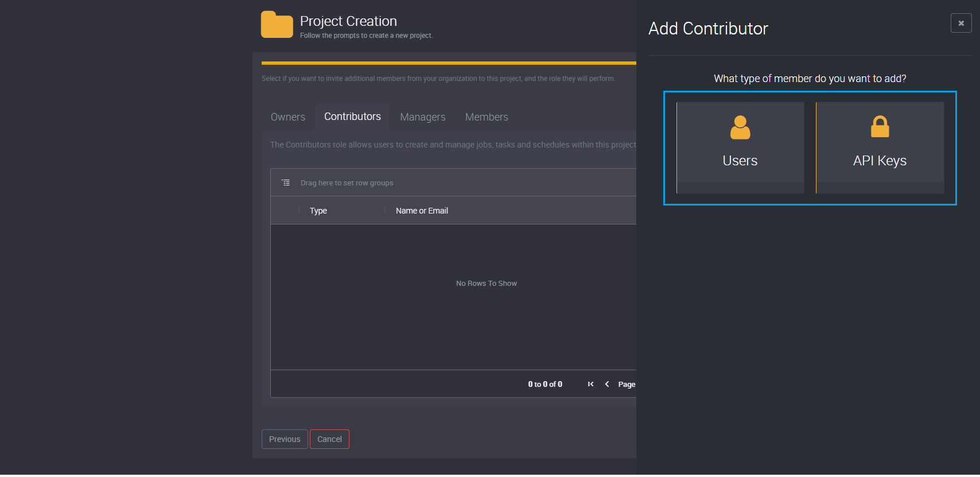Click the 'No Rows To Show' message

coord(487,284)
